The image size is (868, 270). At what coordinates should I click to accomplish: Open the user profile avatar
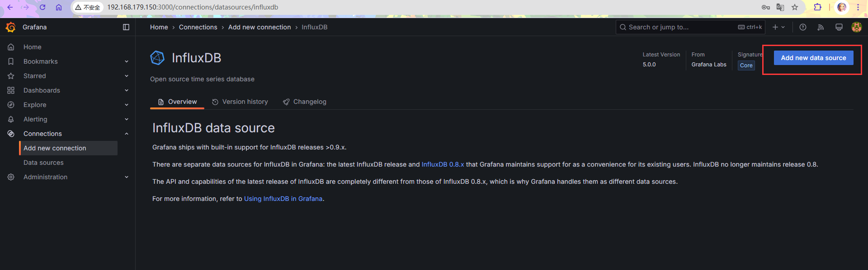pos(856,27)
